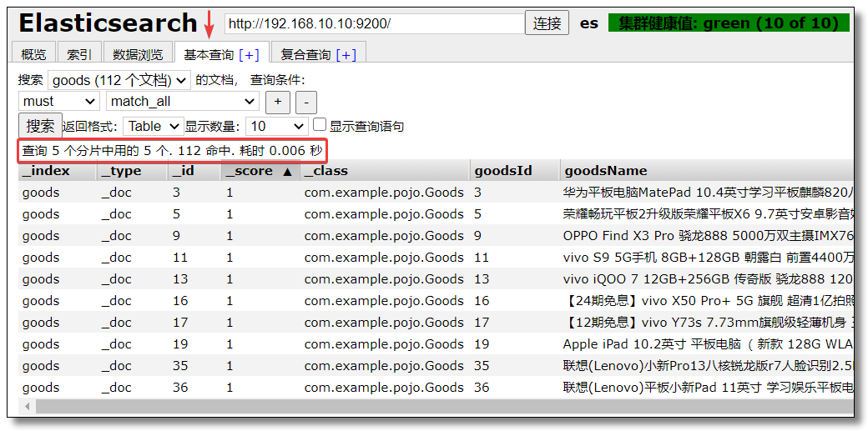Screen dimensions: 868x431
Task: Select the row with _id 5
Action: click(437, 214)
